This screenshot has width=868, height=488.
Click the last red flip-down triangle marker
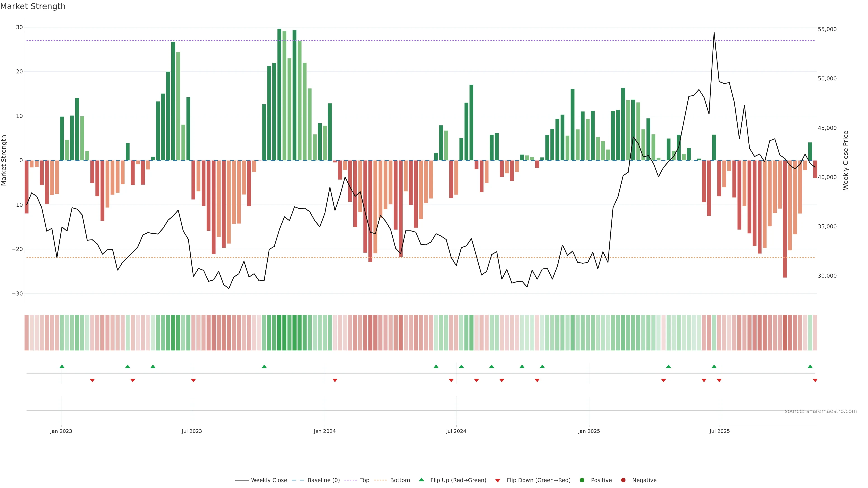(x=815, y=380)
